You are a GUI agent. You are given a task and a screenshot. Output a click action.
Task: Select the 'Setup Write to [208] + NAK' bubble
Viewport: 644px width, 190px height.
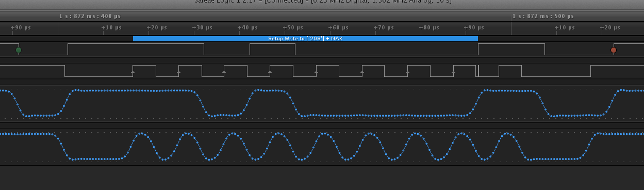(x=305, y=39)
